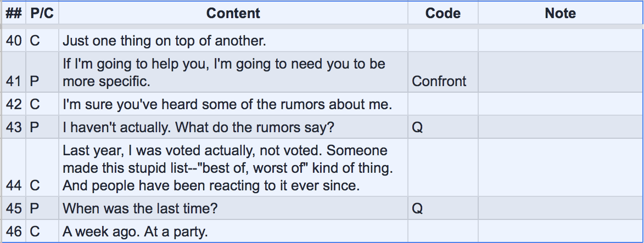Click the ## column header
This screenshot has width=644, height=243.
pos(14,13)
